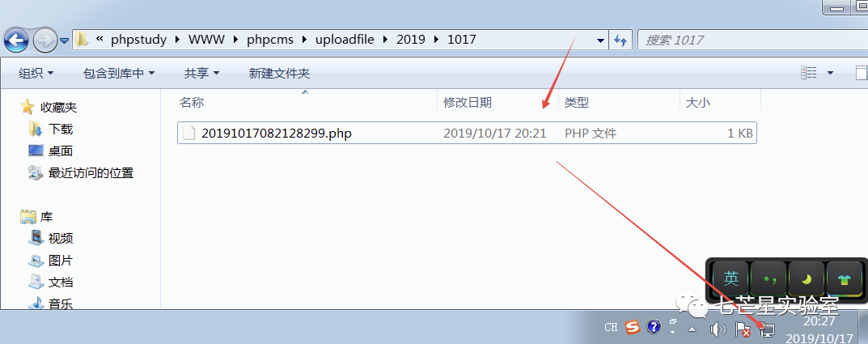Open the 组织 menu

click(36, 73)
